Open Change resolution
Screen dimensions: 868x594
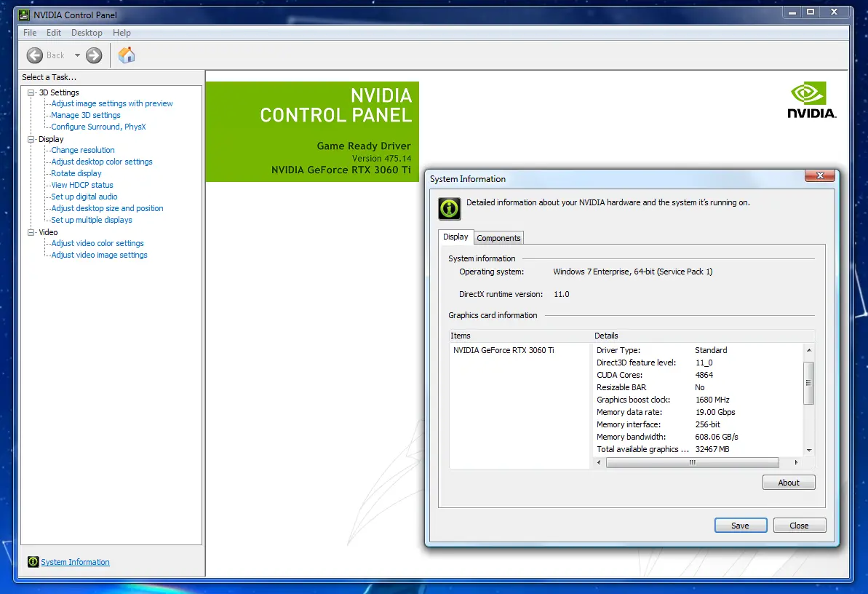pyautogui.click(x=83, y=150)
